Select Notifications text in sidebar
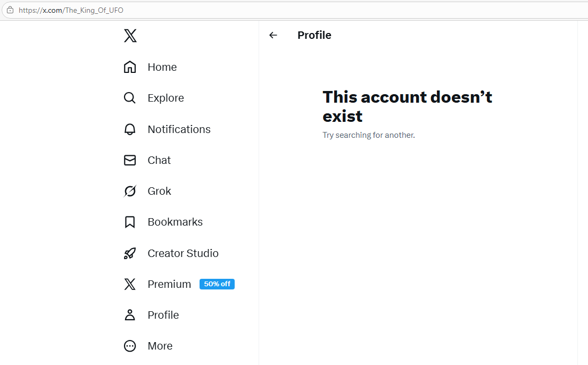588x365 pixels. click(x=179, y=129)
